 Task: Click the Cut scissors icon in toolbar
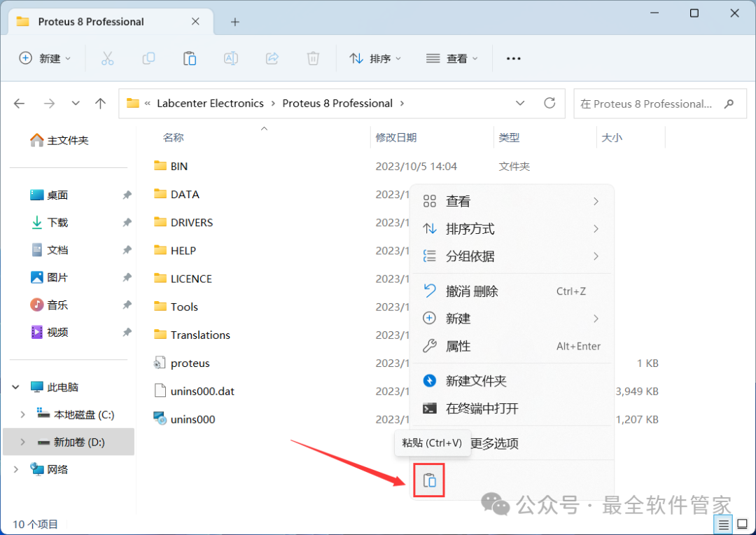point(108,58)
